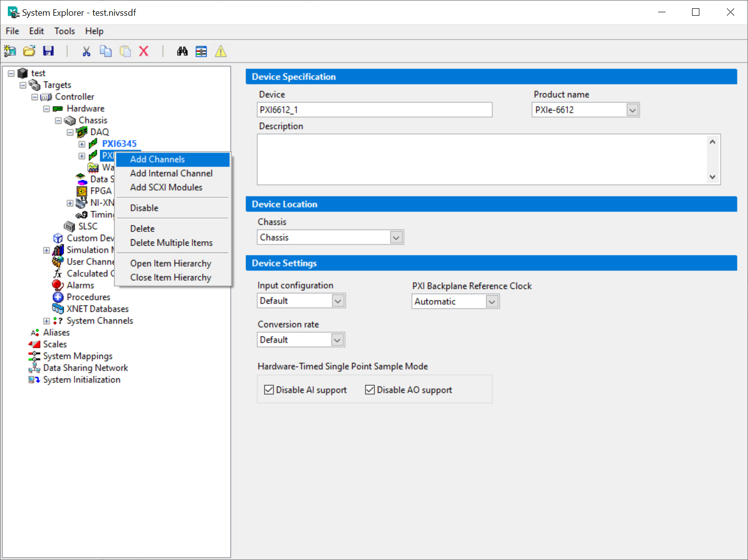The width and height of the screenshot is (748, 560).
Task: Click the red X delete toolbar icon
Action: click(x=144, y=51)
